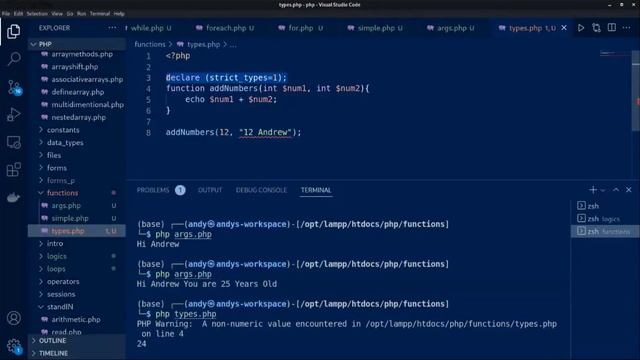Screen dimensions: 640x360
Task: Open the Go menu
Action: click(70, 13)
